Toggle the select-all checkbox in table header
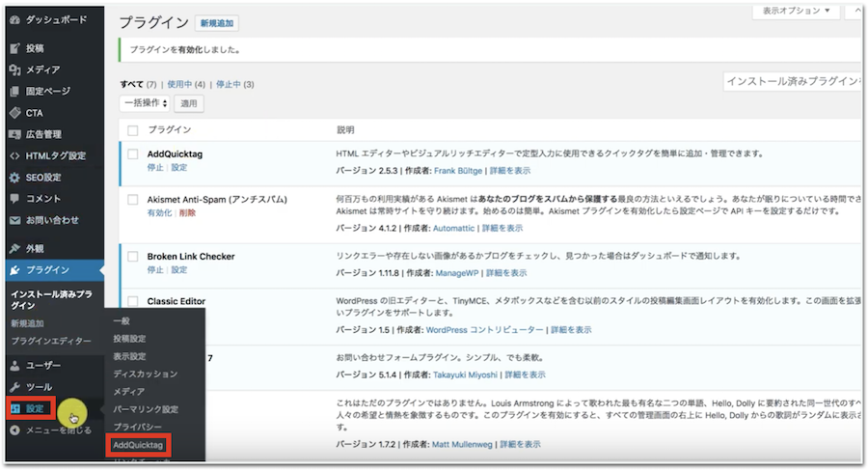 coord(133,130)
